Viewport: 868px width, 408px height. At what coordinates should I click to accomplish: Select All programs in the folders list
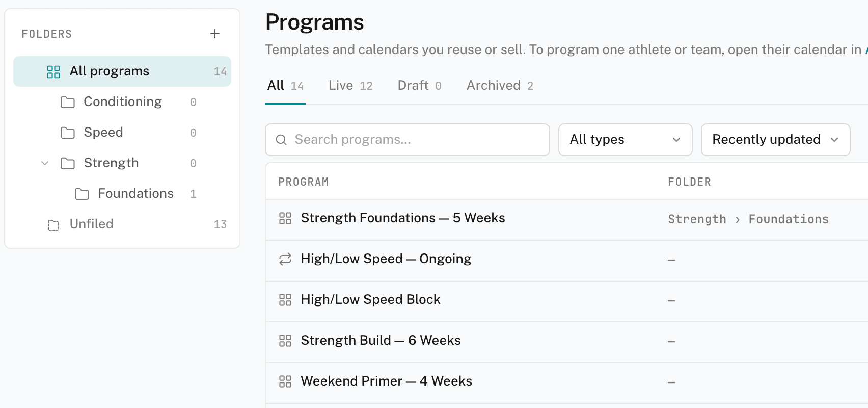122,71
